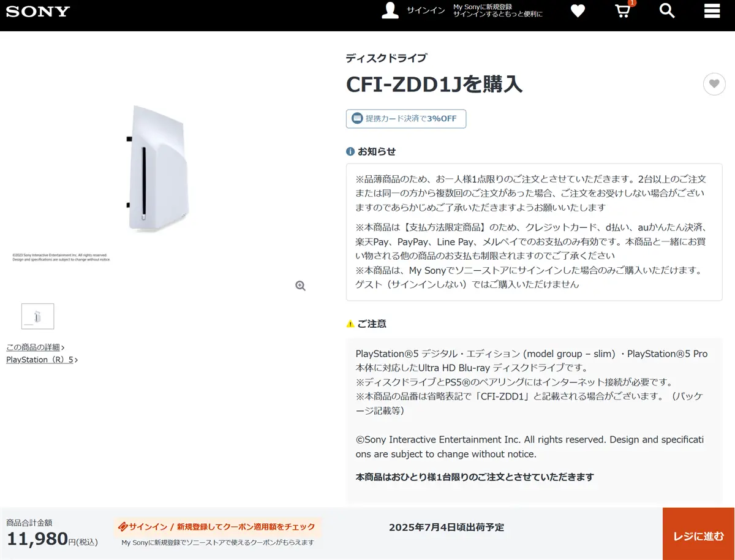
Task: Click the サインイン text in header
Action: click(x=426, y=11)
